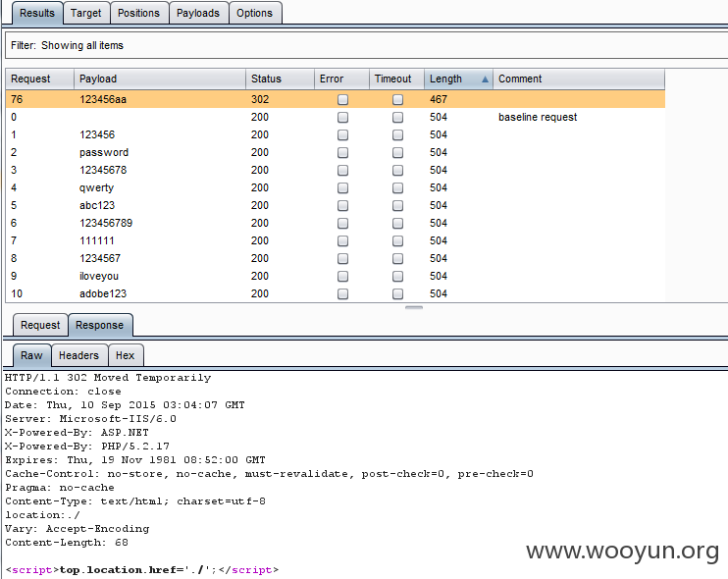Switch to Raw response view
This screenshot has height=579, width=728.
(x=31, y=355)
